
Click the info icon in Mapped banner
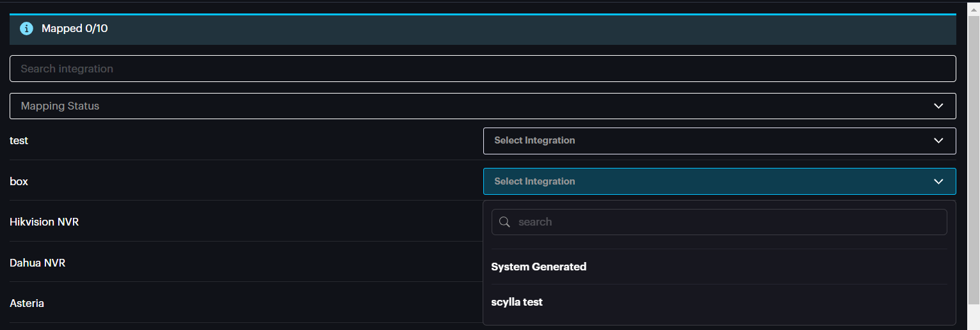click(26, 29)
